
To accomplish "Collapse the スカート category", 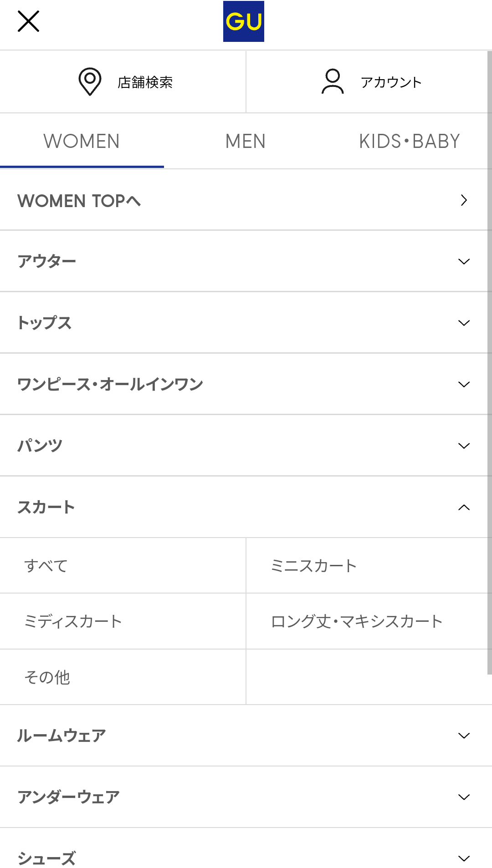I will pos(464,508).
